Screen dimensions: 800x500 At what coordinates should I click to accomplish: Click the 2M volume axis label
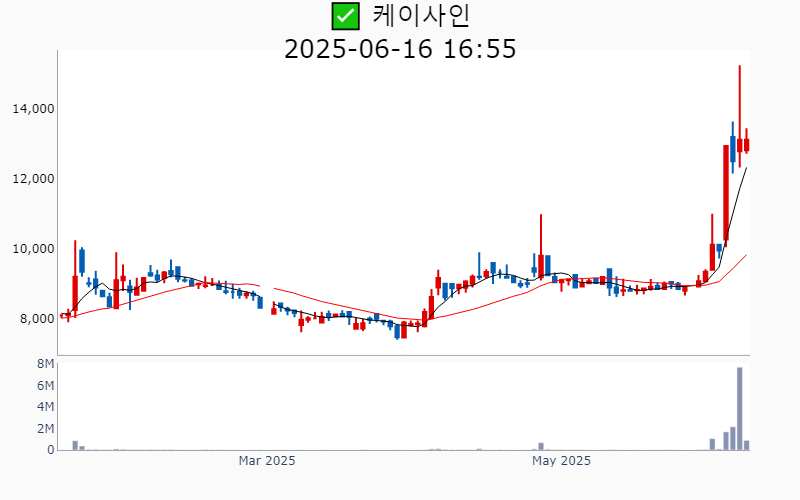[45, 429]
